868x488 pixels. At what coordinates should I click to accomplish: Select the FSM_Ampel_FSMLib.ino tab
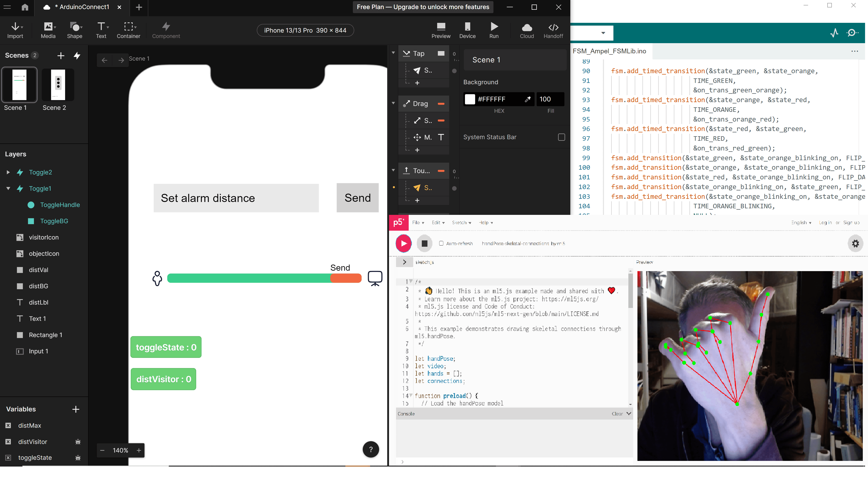tap(609, 51)
